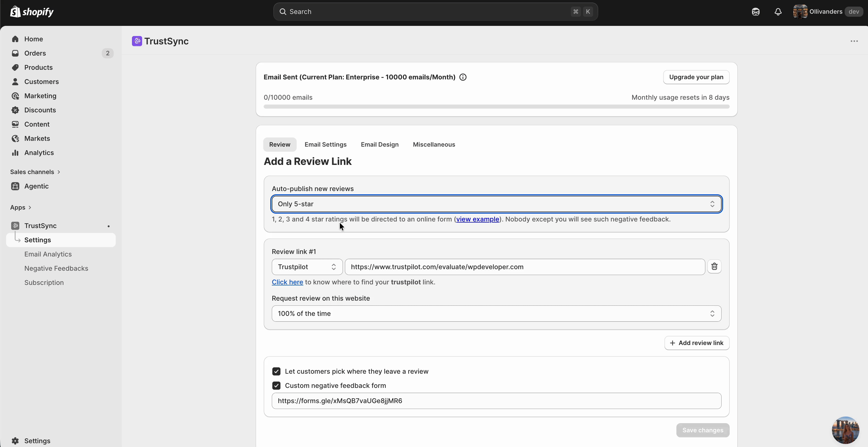
Task: Open TrustSync Settings sub-item
Action: tap(61, 240)
